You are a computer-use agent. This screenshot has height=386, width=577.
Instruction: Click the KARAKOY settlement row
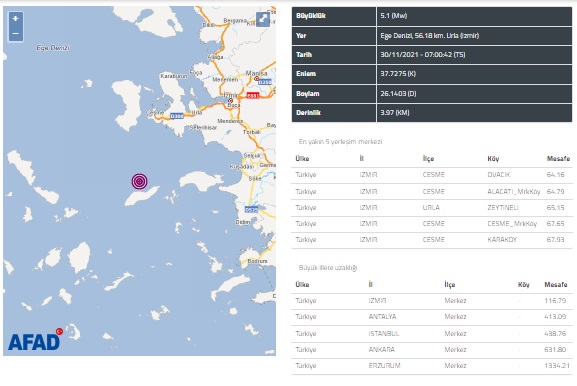(x=432, y=240)
